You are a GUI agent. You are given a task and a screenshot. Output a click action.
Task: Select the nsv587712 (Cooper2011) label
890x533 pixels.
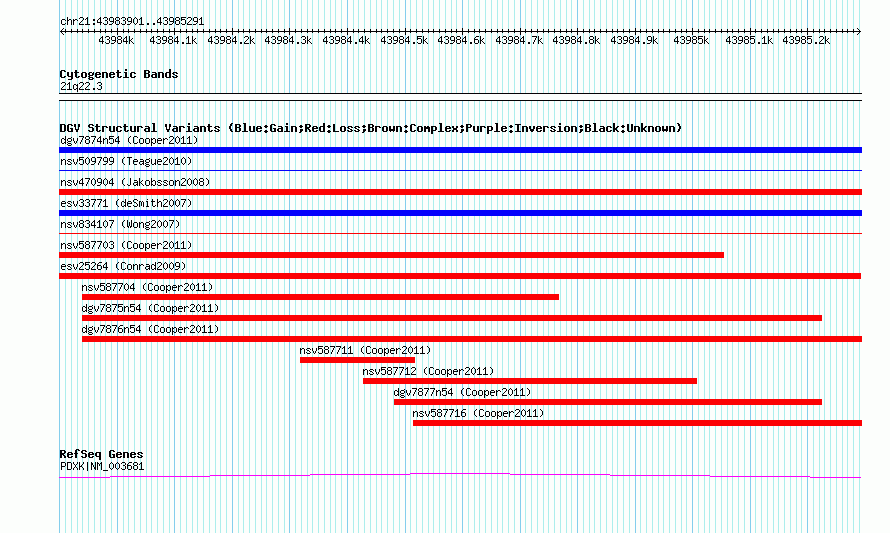428,371
